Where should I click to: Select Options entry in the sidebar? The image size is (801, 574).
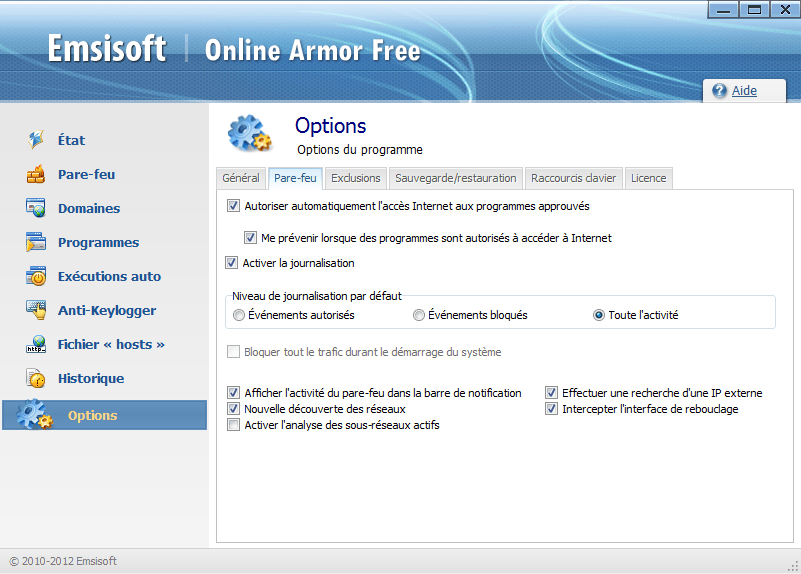(x=105, y=415)
